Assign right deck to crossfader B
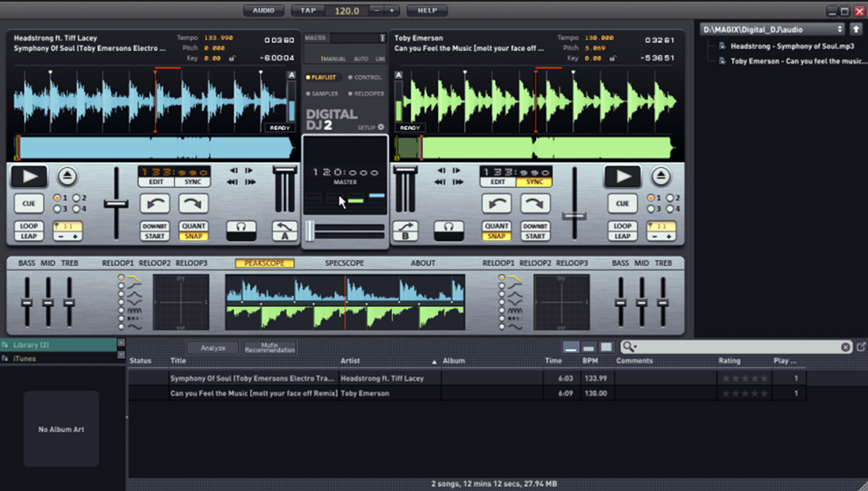The width and height of the screenshot is (868, 491). point(405,231)
